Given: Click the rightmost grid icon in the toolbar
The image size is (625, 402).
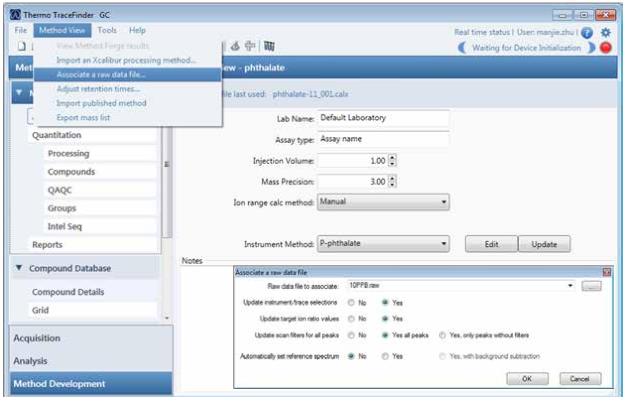Looking at the screenshot, I should pyautogui.click(x=270, y=45).
